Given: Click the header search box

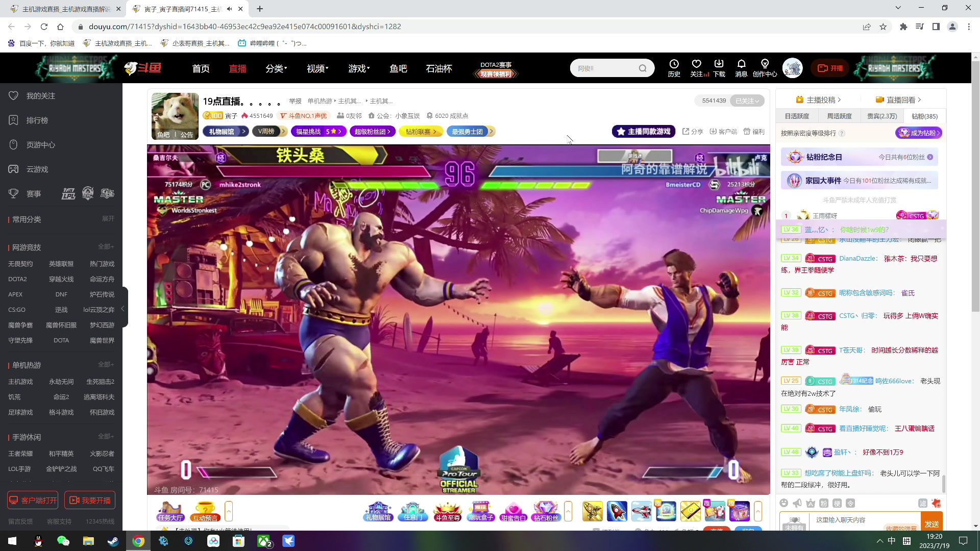Looking at the screenshot, I should [x=611, y=68].
